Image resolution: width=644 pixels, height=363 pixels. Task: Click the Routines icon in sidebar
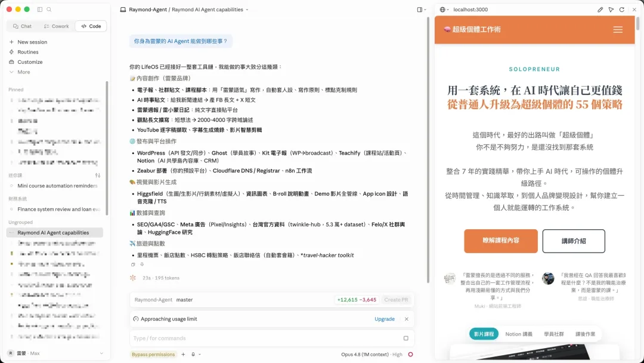[11, 52]
